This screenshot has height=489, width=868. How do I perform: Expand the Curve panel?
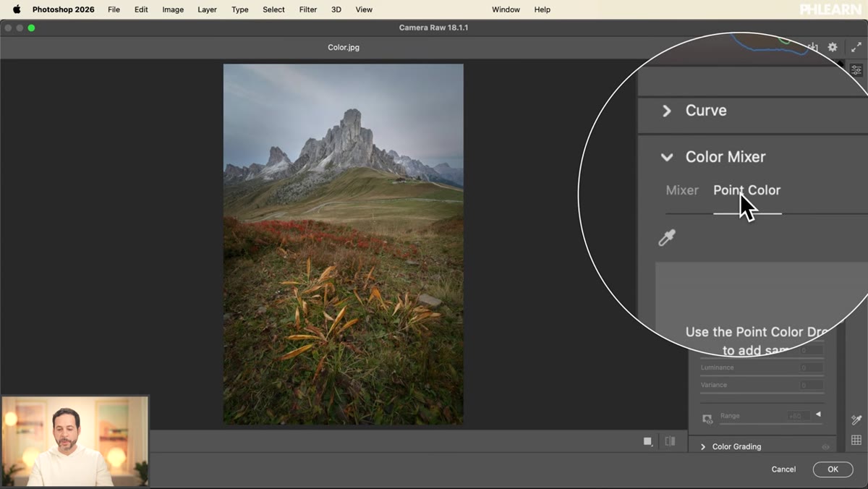[667, 111]
